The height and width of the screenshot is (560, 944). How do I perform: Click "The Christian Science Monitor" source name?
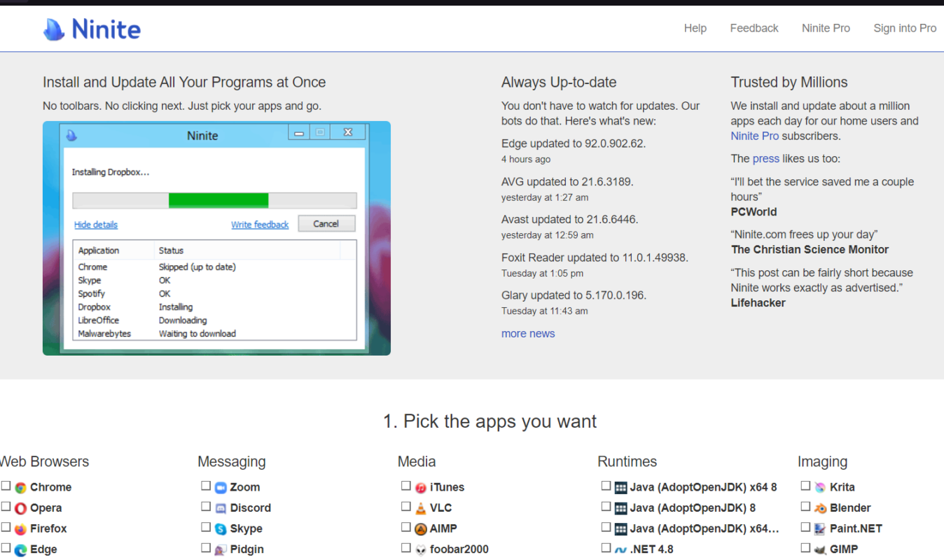[x=810, y=250]
